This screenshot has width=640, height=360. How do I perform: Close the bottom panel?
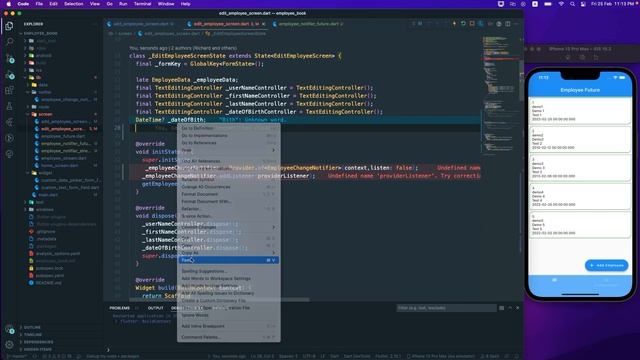[518, 308]
